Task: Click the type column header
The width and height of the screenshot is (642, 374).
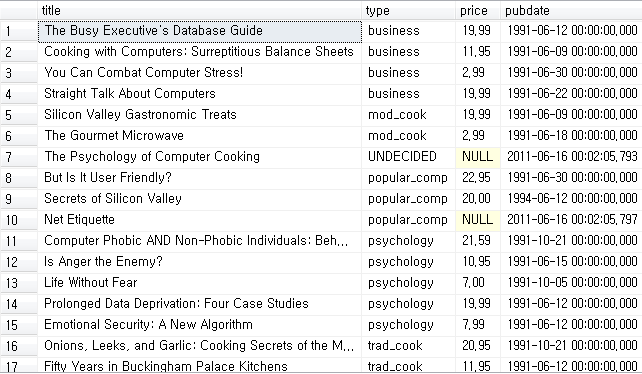Action: [408, 10]
